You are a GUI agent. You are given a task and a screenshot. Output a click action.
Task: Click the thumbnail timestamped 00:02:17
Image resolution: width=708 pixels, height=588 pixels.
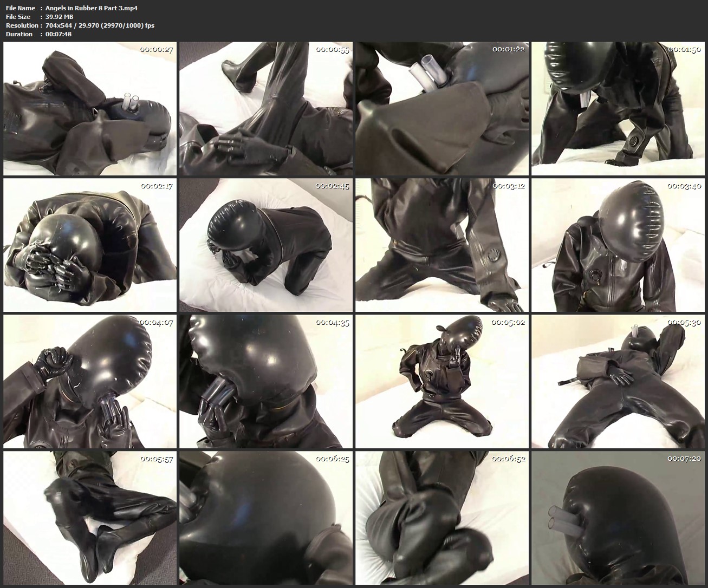(90, 245)
